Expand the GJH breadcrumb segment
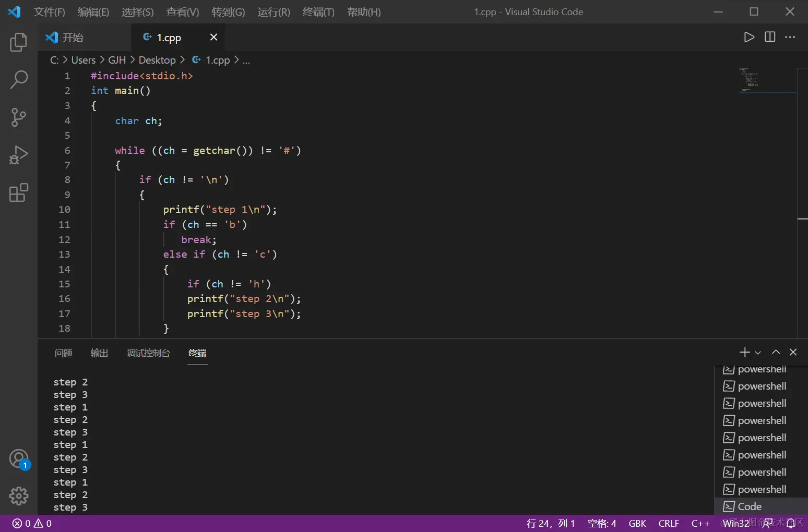This screenshot has height=532, width=808. coord(117,61)
